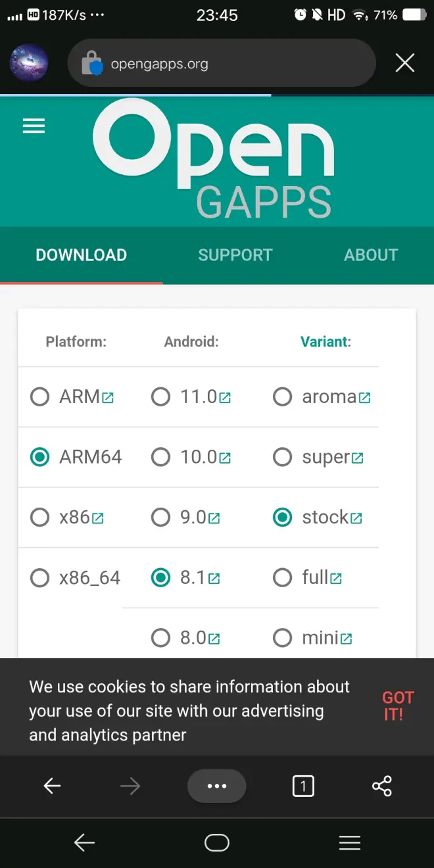
Task: Select Android 8.0 radio button
Action: (x=160, y=638)
